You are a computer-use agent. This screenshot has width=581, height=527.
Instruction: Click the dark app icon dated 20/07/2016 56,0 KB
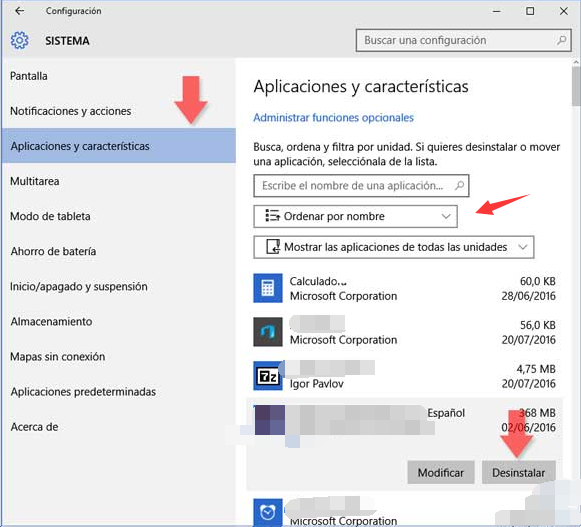point(268,332)
